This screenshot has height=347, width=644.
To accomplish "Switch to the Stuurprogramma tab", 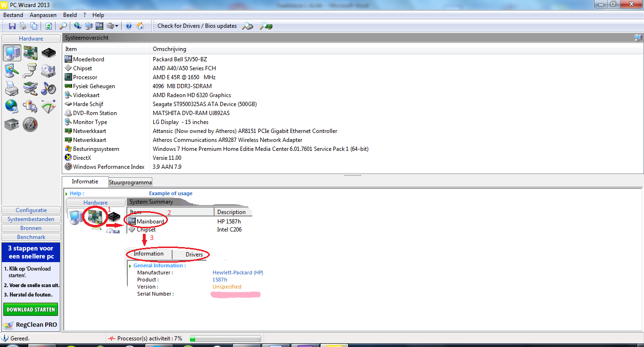I will [130, 182].
